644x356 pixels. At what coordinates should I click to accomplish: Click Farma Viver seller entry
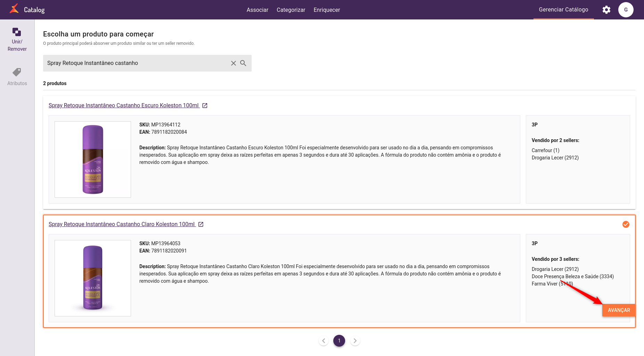(552, 284)
